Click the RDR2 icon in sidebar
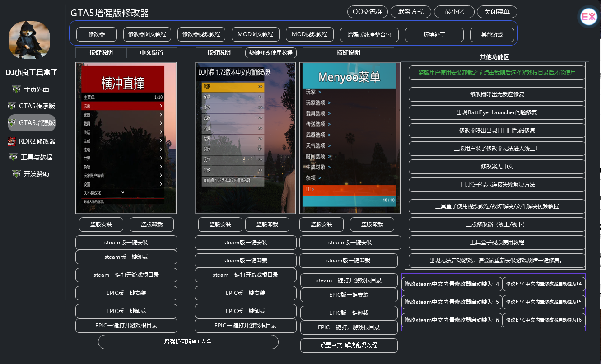The height and width of the screenshot is (364, 601). click(11, 141)
